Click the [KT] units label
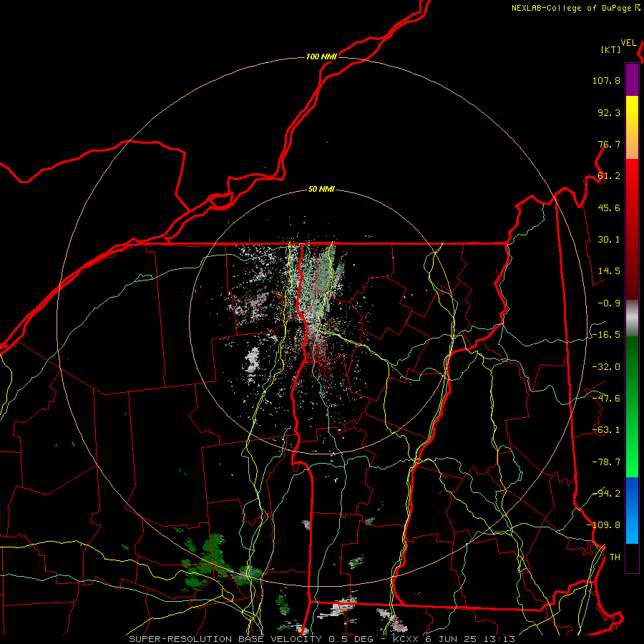This screenshot has height=644, width=644. (611, 49)
